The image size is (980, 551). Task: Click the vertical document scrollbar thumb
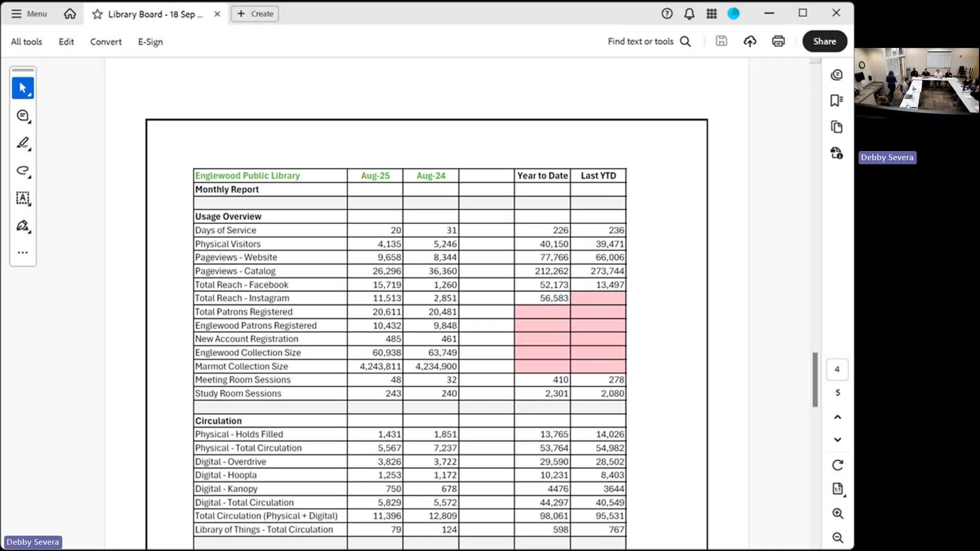pos(815,379)
